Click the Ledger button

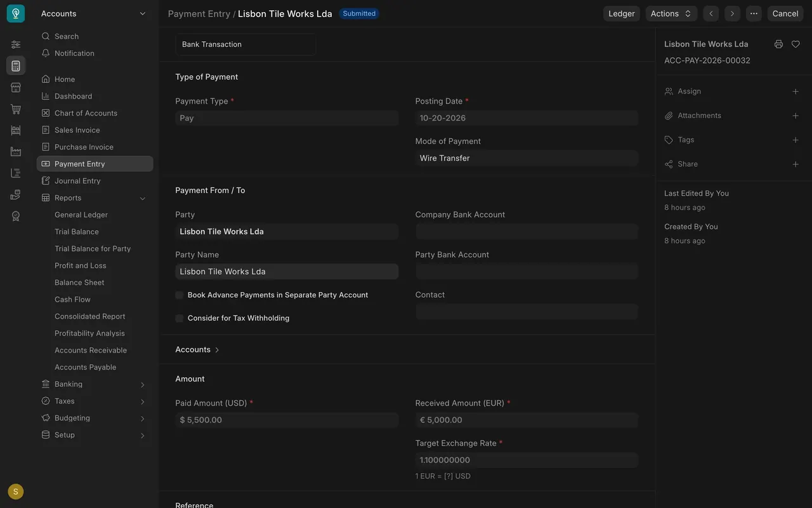(x=622, y=13)
